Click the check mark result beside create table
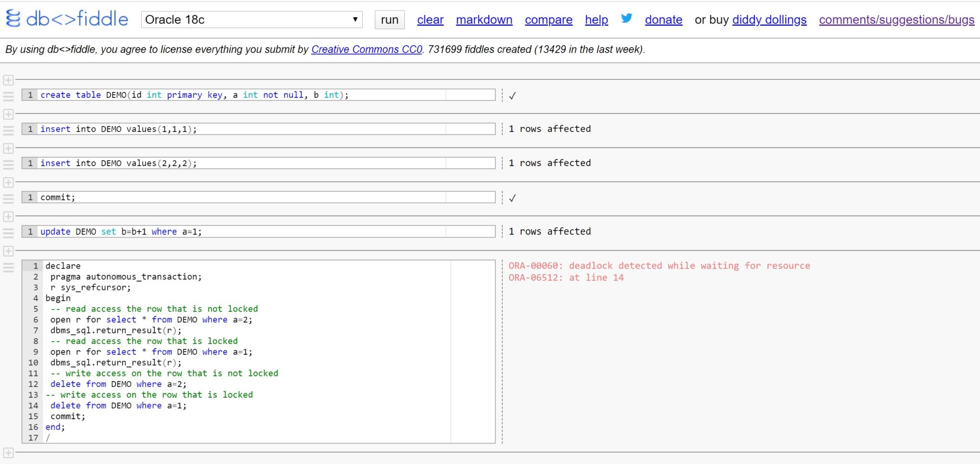The width and height of the screenshot is (980, 464). click(x=512, y=96)
